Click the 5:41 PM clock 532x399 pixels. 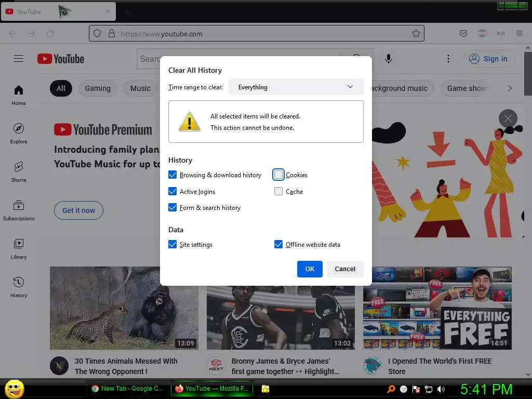(x=486, y=389)
